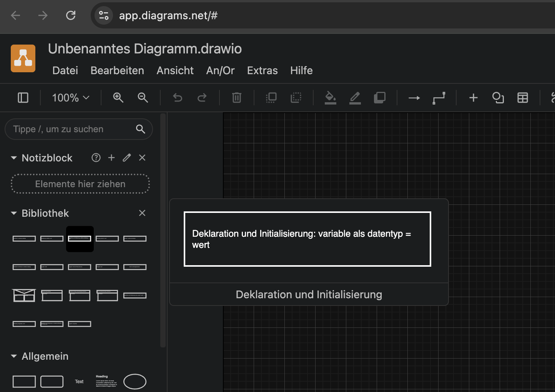Click the plus insert icon in toolbar
Viewport: 555px width, 392px height.
(x=473, y=98)
